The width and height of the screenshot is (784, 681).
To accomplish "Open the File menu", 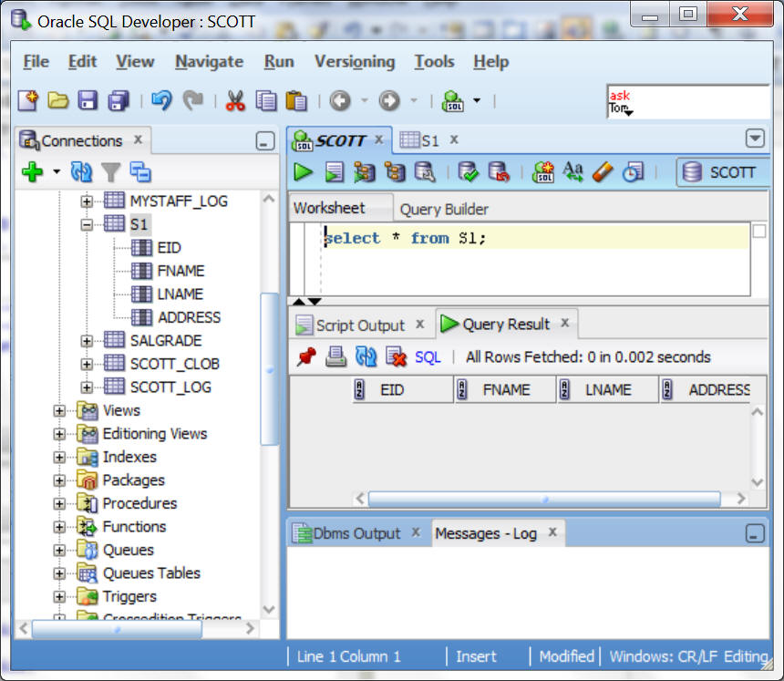I will tap(36, 61).
